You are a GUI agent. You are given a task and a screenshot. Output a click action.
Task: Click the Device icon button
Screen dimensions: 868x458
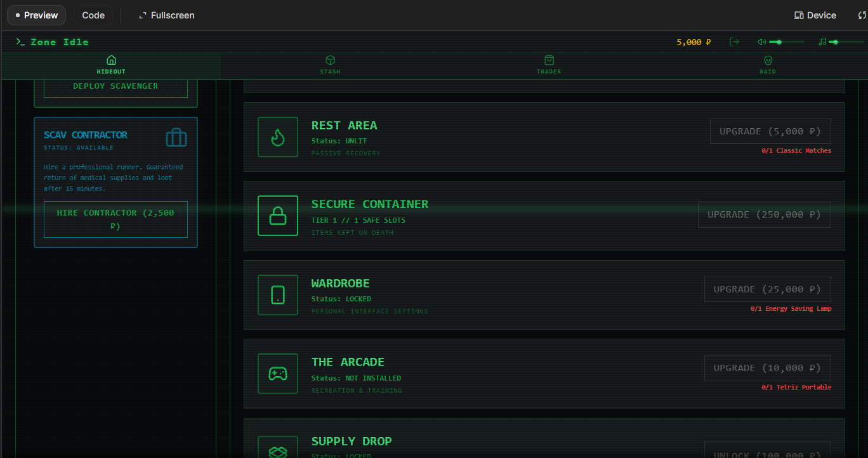[x=815, y=15]
